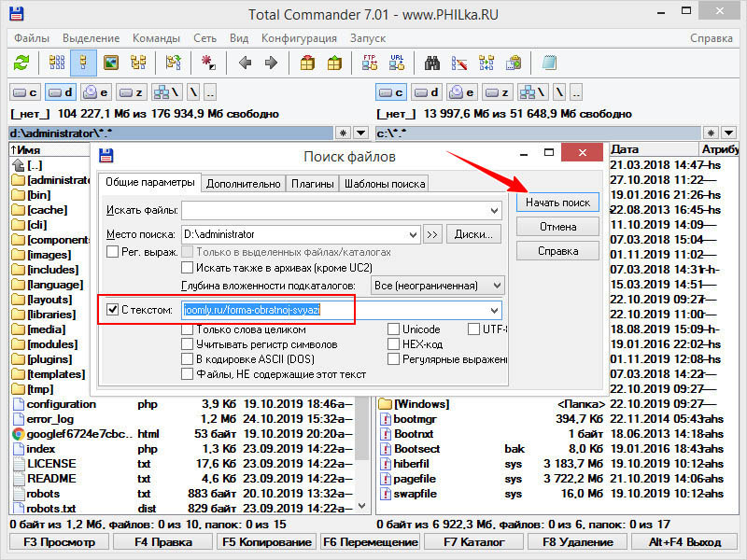Screen dimensions: 747x560
Task: Open right panel directory history dropdown
Action: pyautogui.click(x=729, y=133)
